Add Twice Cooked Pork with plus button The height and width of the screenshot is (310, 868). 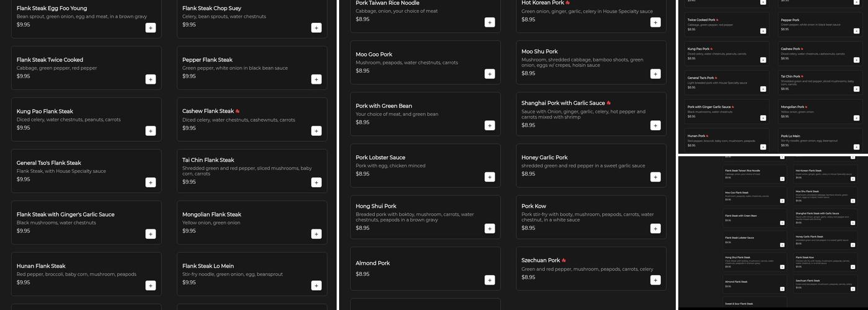point(763,31)
